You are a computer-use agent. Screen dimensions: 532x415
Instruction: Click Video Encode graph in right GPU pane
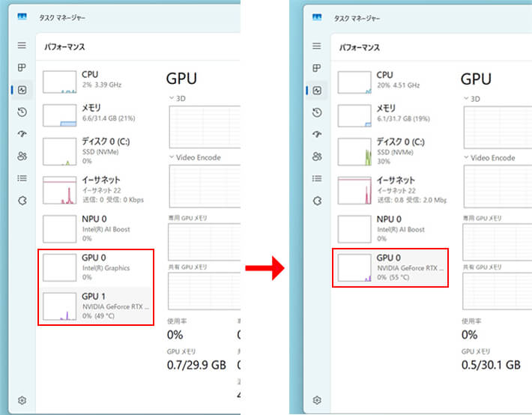498,187
